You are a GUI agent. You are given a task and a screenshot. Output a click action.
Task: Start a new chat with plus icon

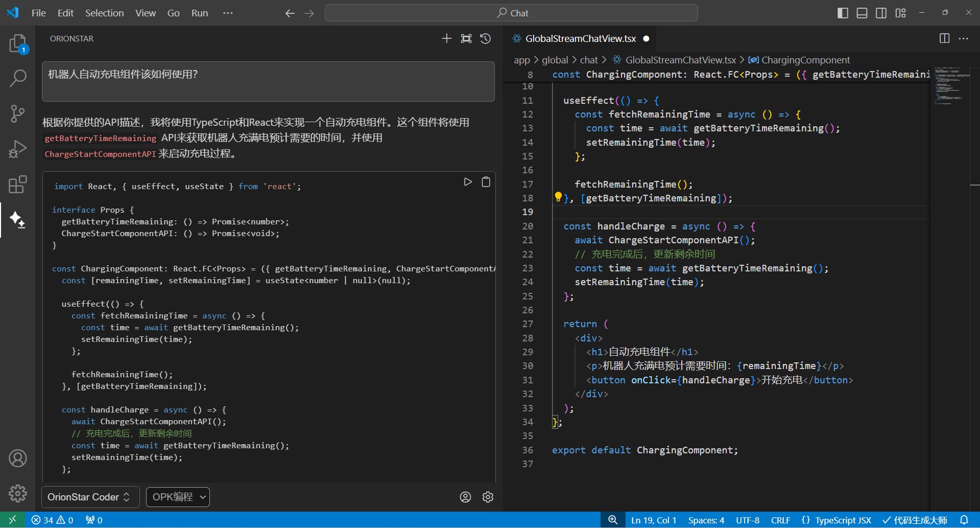446,38
